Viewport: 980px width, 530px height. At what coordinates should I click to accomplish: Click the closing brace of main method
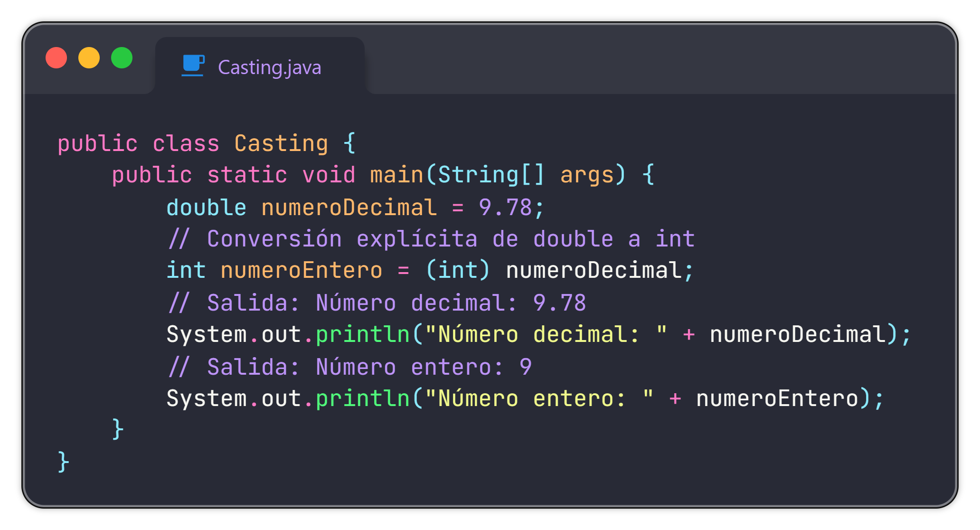coord(118,430)
